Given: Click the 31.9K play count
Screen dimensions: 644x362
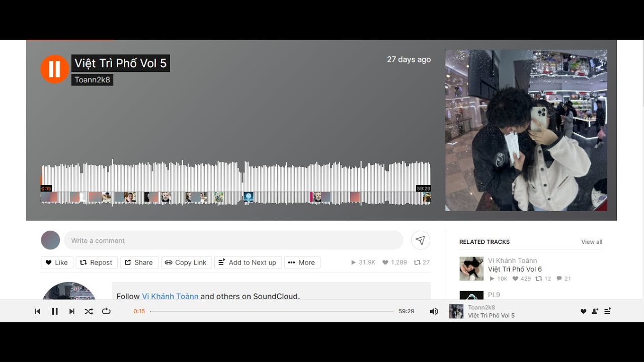Looking at the screenshot, I should (x=363, y=262).
